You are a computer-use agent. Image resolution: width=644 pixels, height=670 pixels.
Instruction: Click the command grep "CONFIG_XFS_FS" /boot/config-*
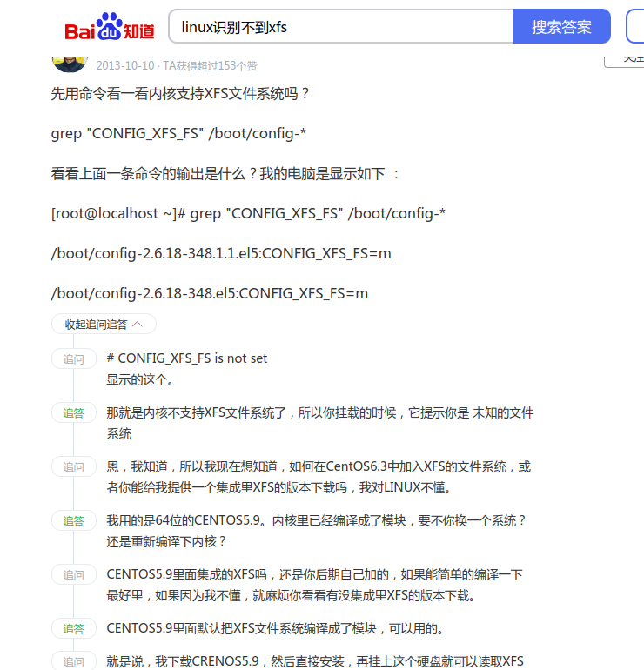click(178, 133)
